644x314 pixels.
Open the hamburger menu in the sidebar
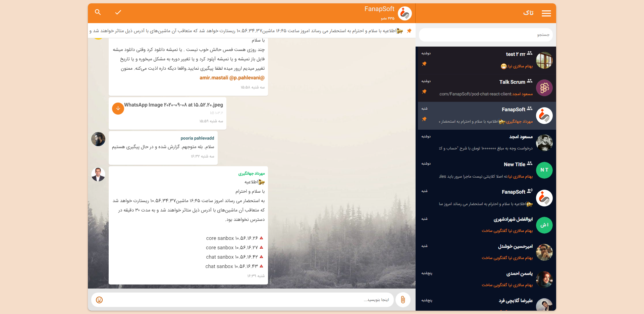click(546, 13)
